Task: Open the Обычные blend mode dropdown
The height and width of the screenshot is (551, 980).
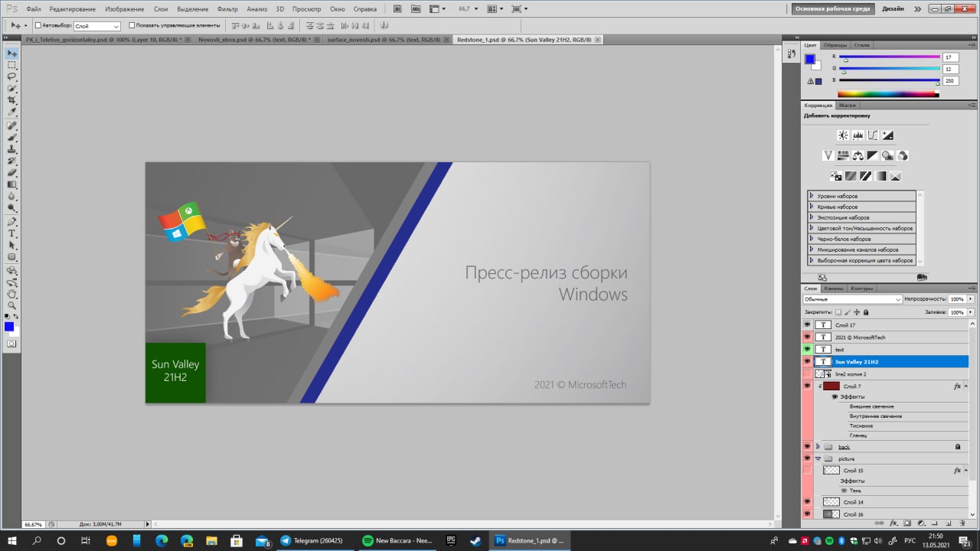Action: coord(852,299)
